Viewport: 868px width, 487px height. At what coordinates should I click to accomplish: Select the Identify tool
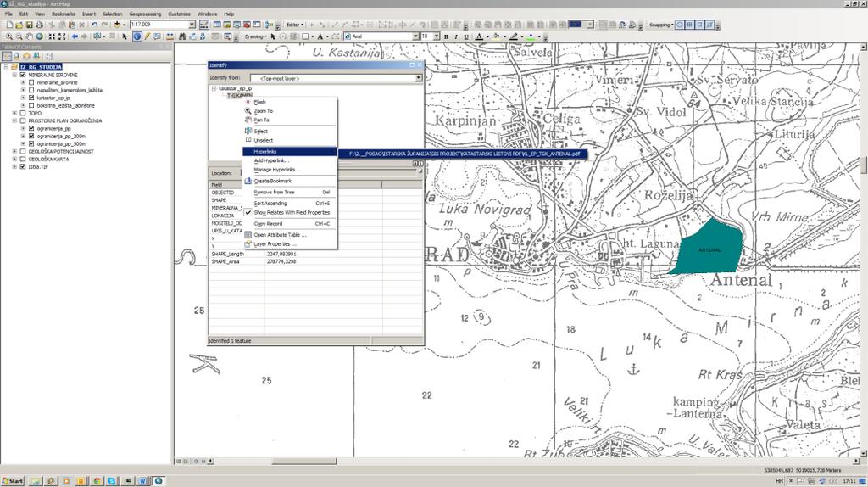point(137,36)
